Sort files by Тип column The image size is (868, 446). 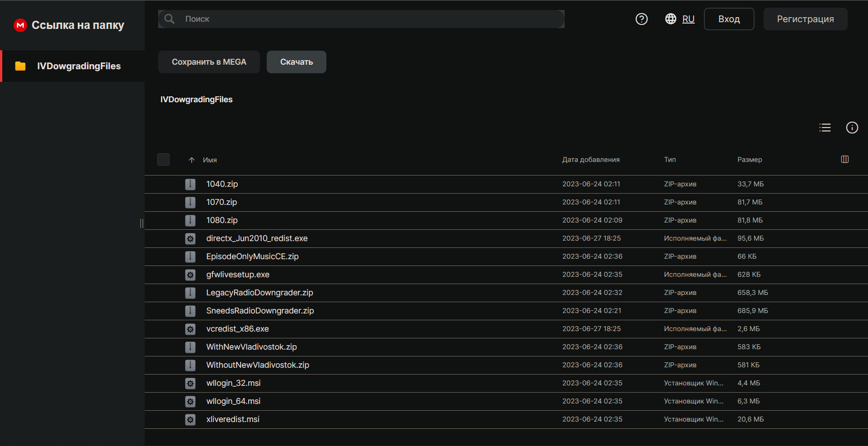(x=670, y=160)
